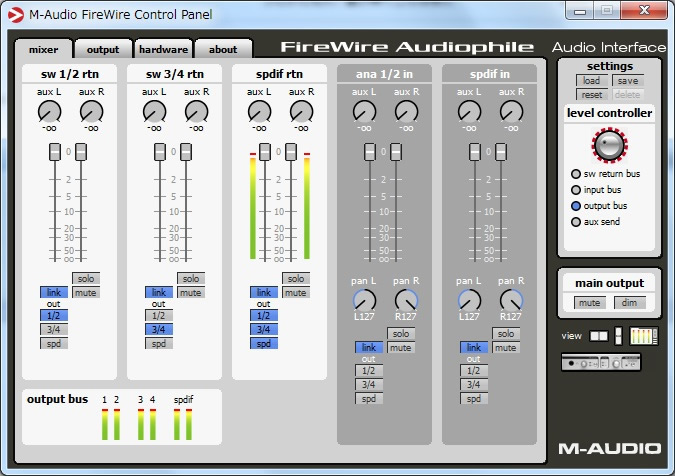Switch view to two-column layout icon
The width and height of the screenshot is (675, 476).
pos(598,336)
